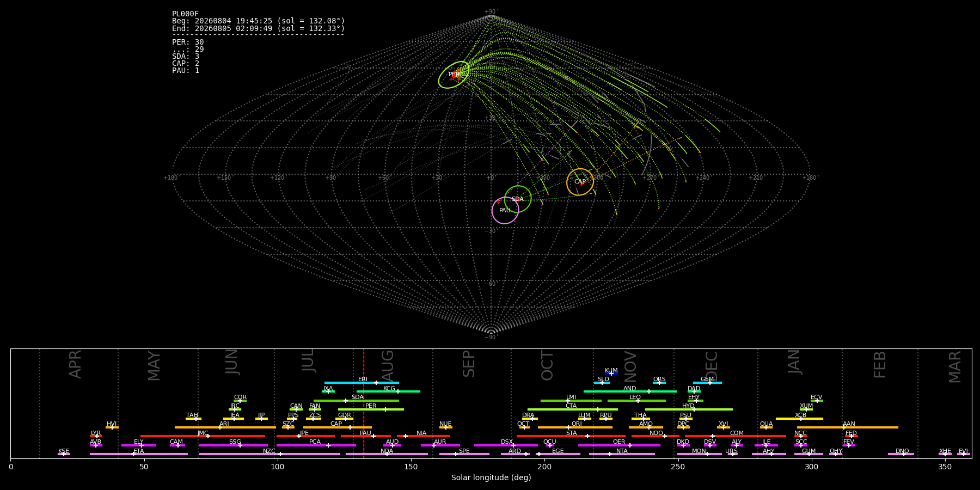The image size is (980, 490).
Task: Select the SSG shower bar
Action: click(234, 445)
